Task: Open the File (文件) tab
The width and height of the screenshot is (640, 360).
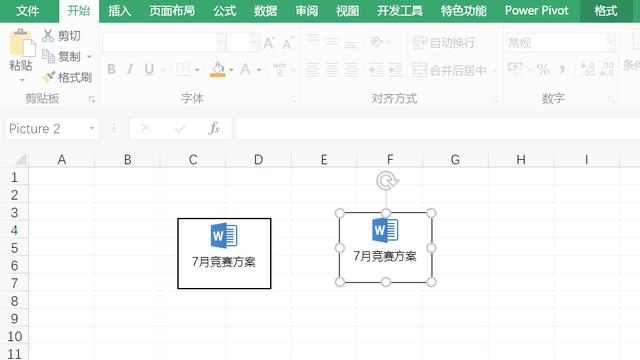Action: (28, 11)
